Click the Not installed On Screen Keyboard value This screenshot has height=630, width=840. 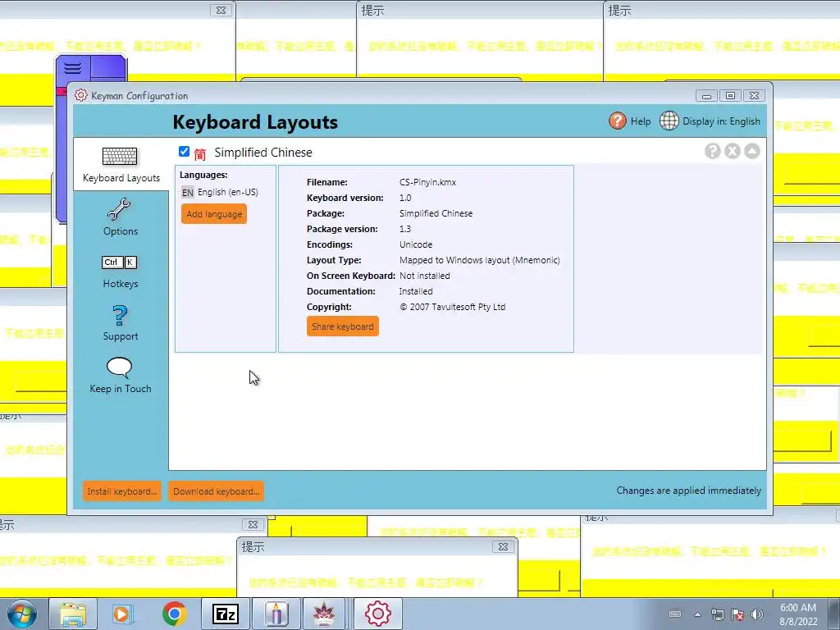click(424, 276)
